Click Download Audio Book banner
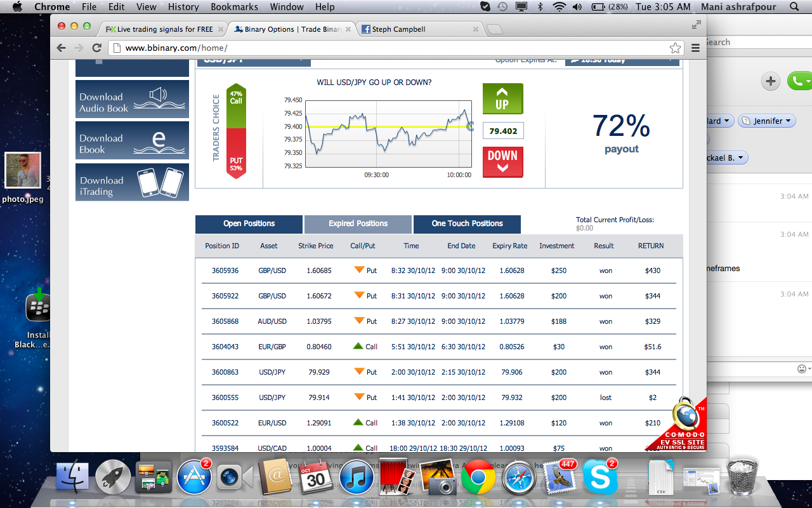This screenshot has width=812, height=508. pyautogui.click(x=132, y=99)
